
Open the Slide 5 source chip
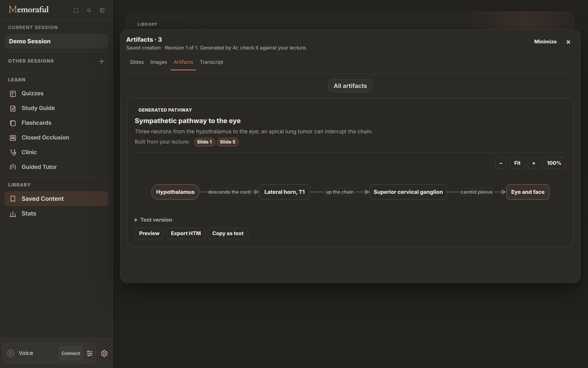coord(227,142)
